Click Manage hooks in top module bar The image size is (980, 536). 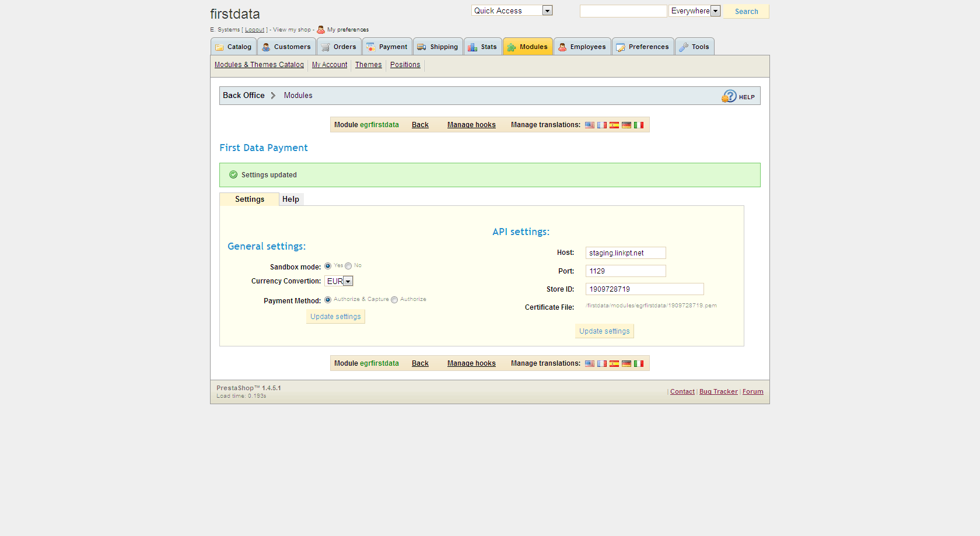[x=471, y=125]
